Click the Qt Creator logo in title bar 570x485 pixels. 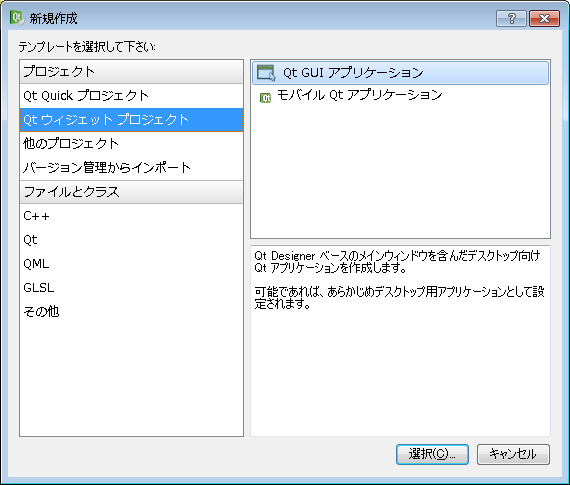click(x=17, y=18)
